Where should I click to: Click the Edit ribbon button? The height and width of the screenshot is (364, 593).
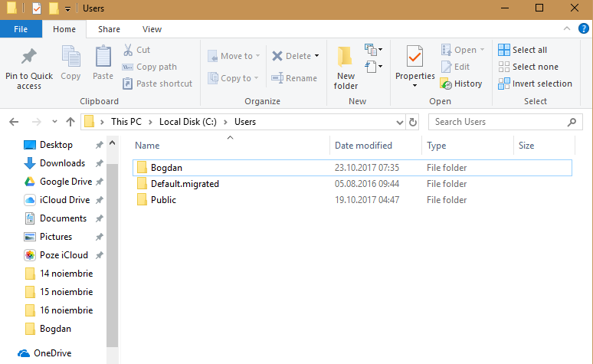[455, 67]
